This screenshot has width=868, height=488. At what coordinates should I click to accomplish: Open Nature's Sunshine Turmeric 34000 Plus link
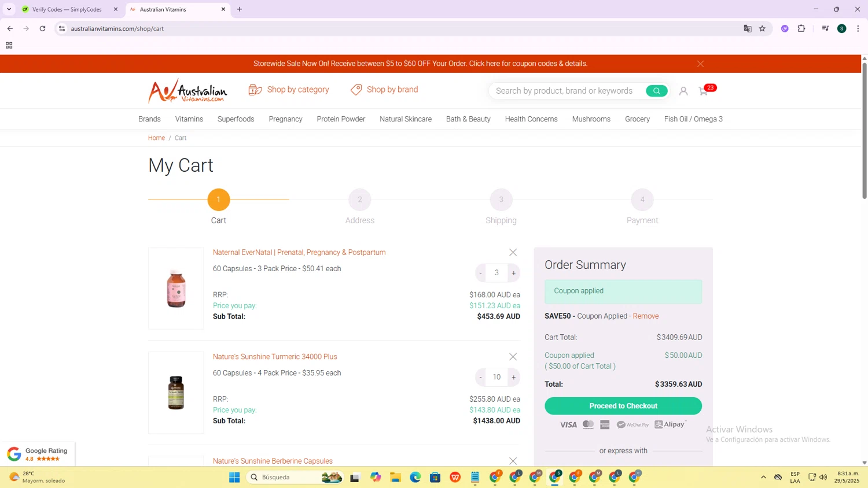(x=275, y=357)
